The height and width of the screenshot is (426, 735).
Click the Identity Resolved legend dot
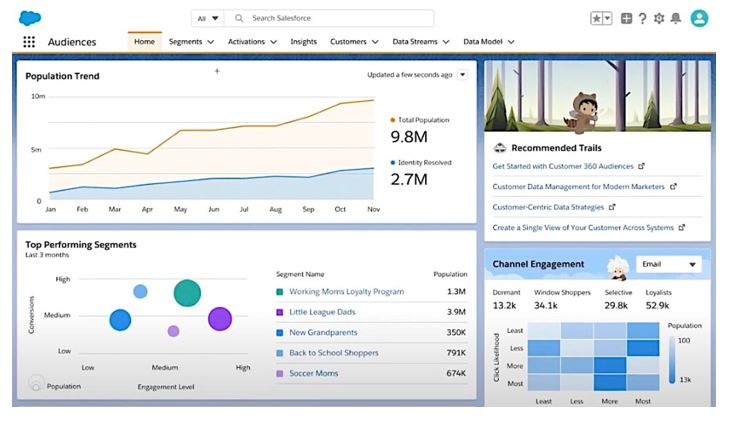point(393,163)
